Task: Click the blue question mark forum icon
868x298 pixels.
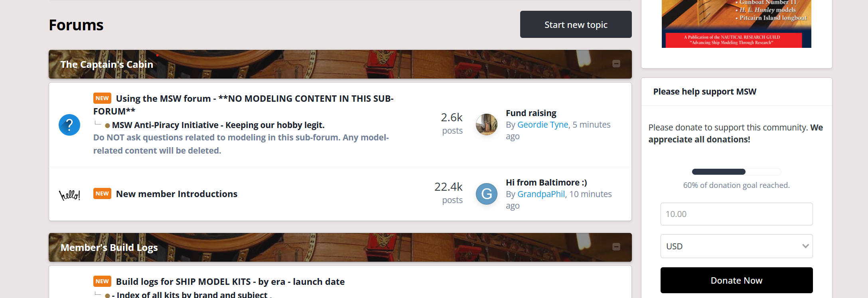Action: [x=69, y=125]
